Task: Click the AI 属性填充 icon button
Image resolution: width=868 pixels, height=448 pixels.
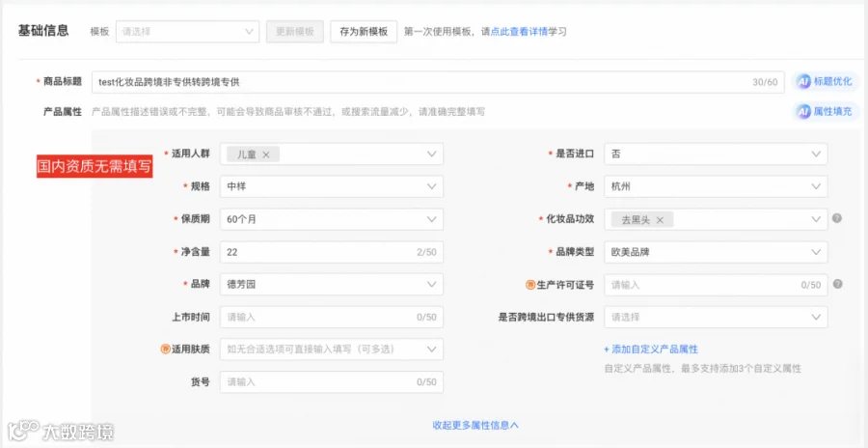Action: [x=825, y=111]
